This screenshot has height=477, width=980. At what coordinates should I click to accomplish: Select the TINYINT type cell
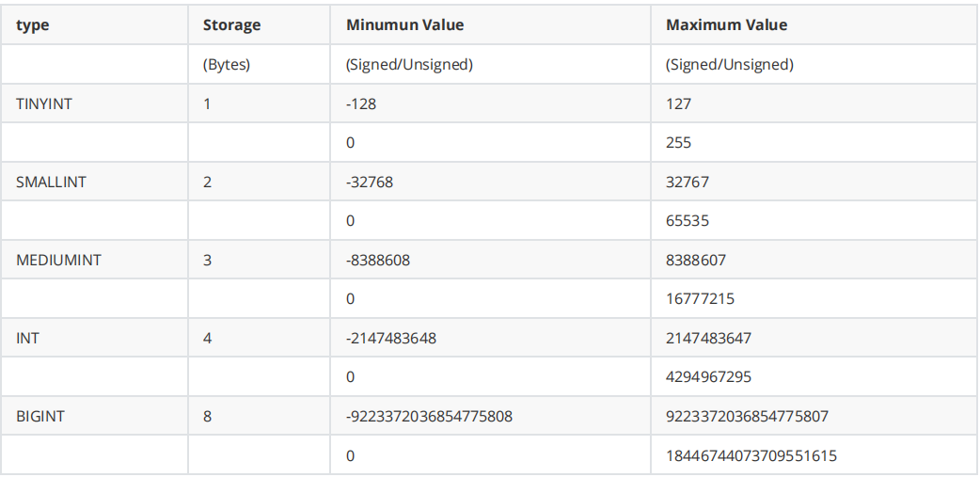[44, 103]
